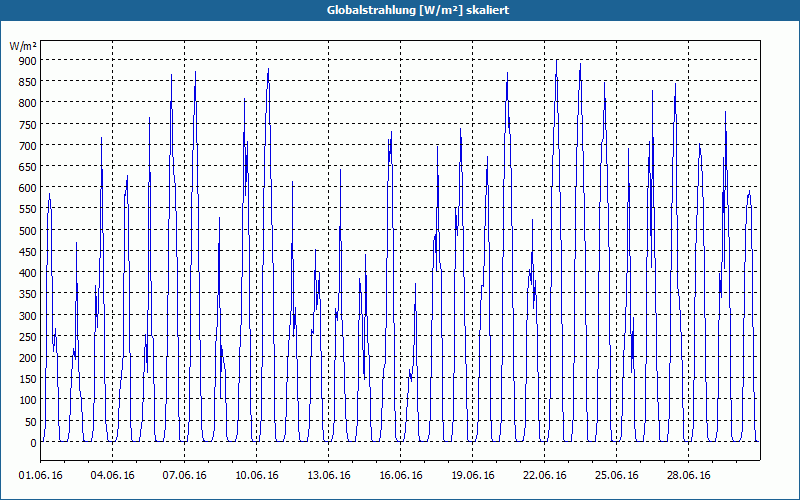The width and height of the screenshot is (800, 500).
Task: Click the 650 value on the y-axis
Action: pyautogui.click(x=28, y=166)
